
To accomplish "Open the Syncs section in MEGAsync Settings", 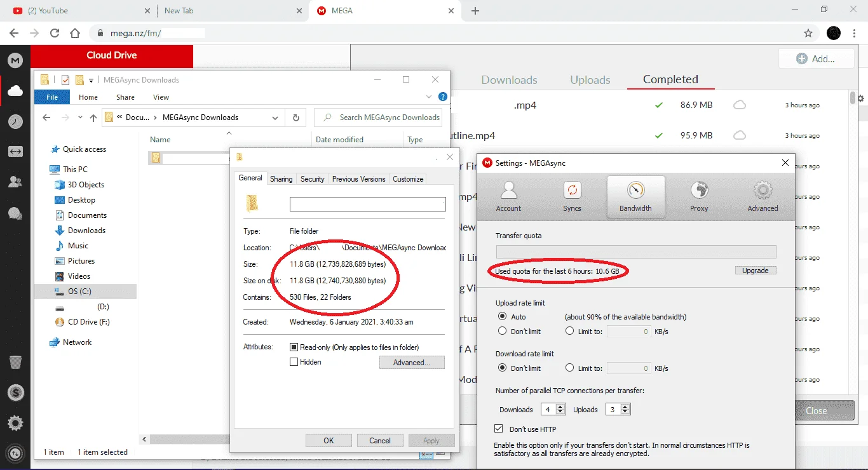I will coord(572,196).
